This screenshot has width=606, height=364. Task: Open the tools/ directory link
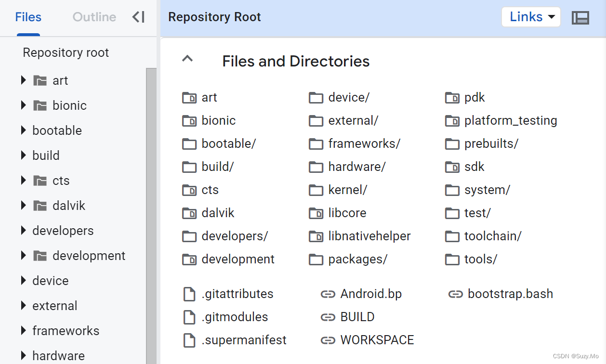(481, 260)
